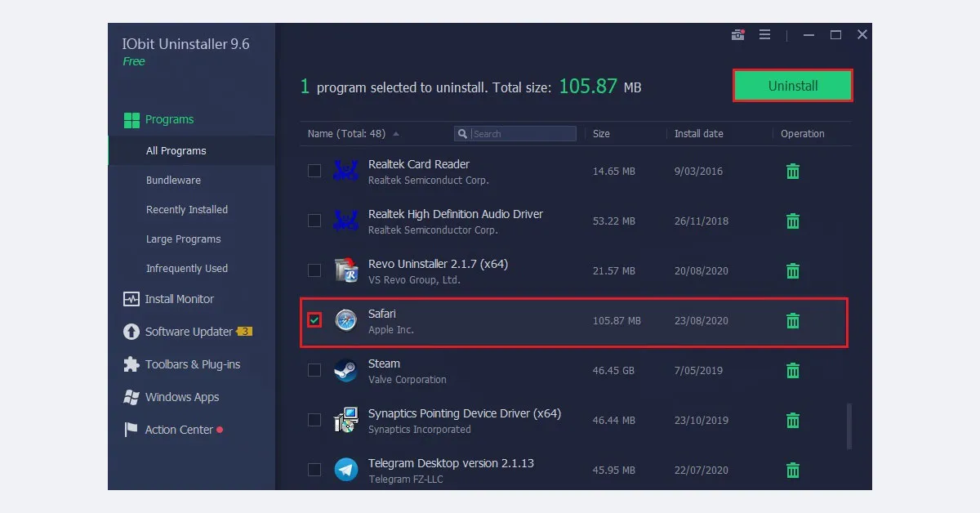Click the trash icon in the Safari row
Viewport: 980px width, 513px height.
point(792,321)
